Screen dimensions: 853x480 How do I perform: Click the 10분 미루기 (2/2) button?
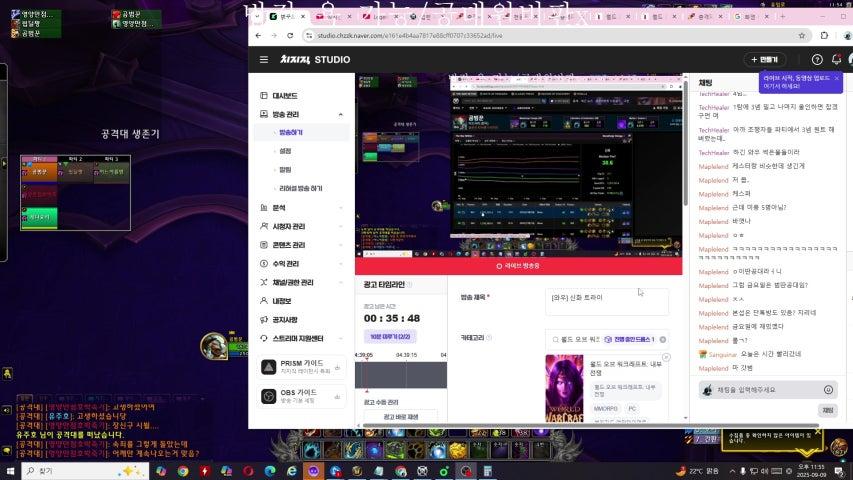(390, 337)
